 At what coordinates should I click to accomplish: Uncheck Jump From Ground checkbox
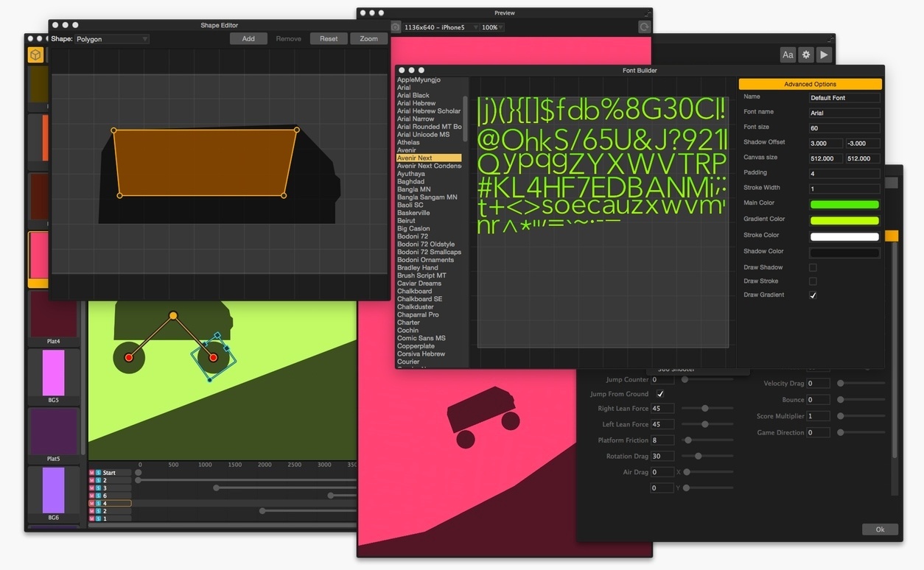click(x=660, y=394)
